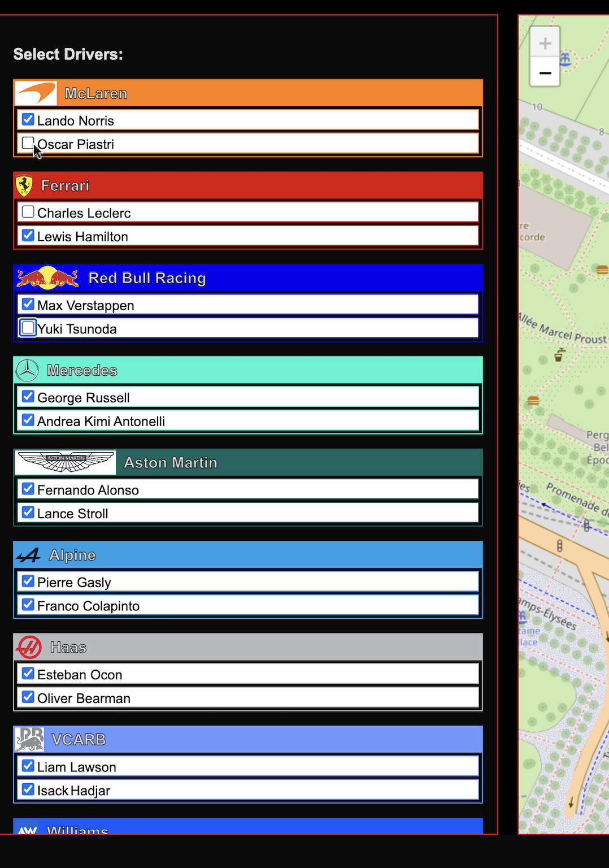Click the Mercedes star logo
Image resolution: width=609 pixels, height=868 pixels.
(27, 370)
